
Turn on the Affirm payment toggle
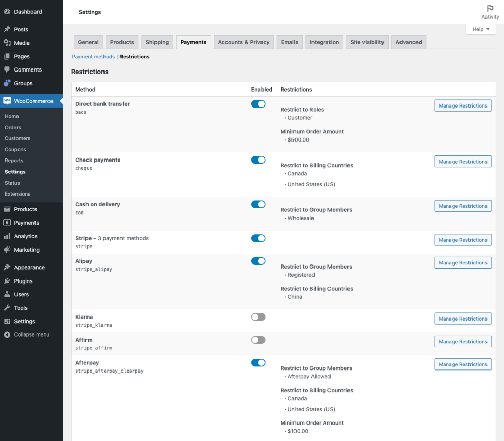coord(258,340)
